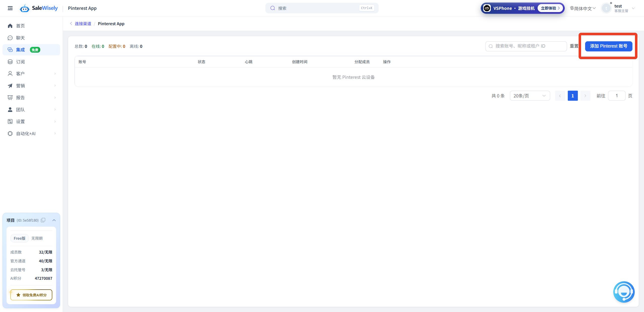Click the 免费 badge next to 集成
Image resolution: width=644 pixels, height=312 pixels.
coord(35,50)
